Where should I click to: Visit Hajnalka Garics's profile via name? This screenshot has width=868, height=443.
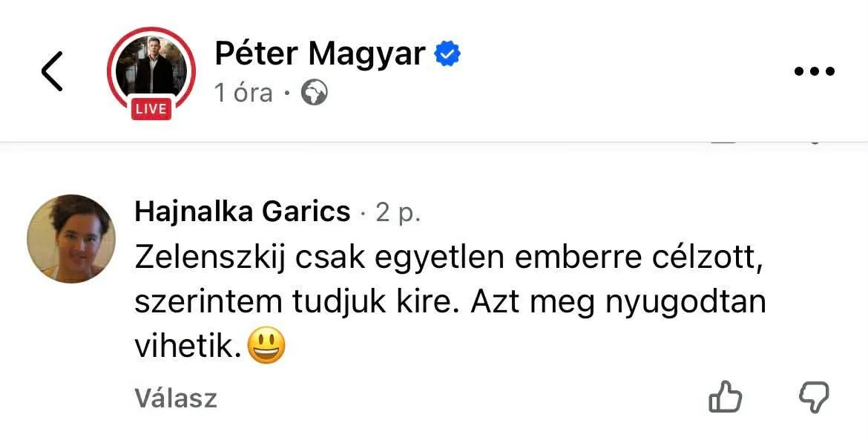pyautogui.click(x=242, y=213)
